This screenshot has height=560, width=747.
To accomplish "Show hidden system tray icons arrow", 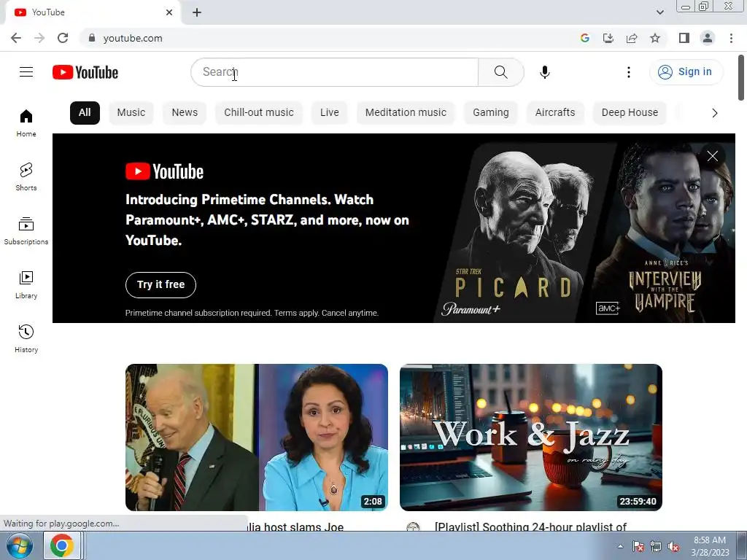I will (620, 546).
